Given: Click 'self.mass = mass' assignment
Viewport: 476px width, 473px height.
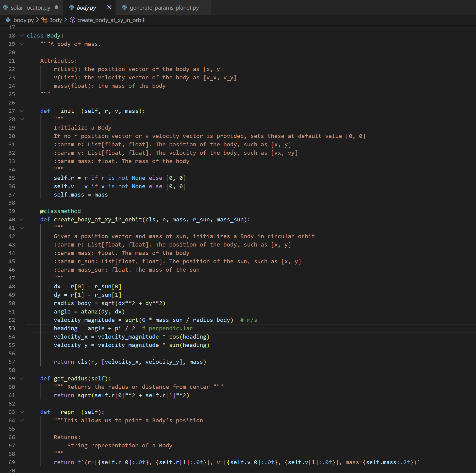Looking at the screenshot, I should tap(81, 195).
